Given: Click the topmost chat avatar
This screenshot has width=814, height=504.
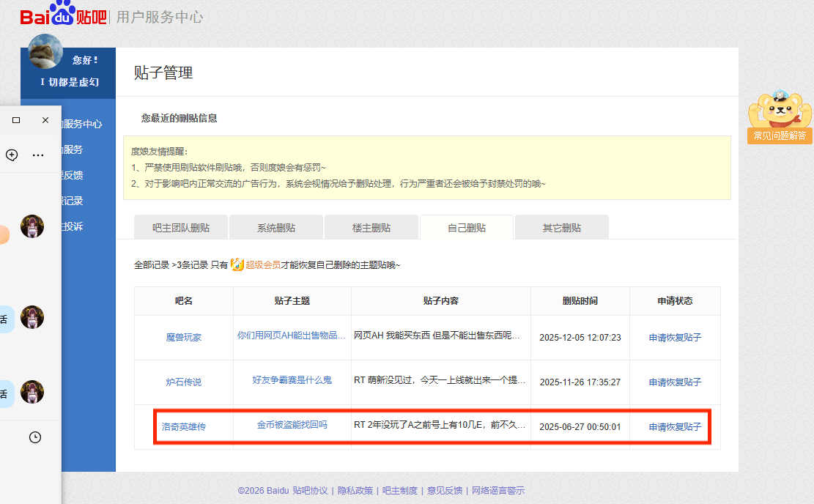Looking at the screenshot, I should click(32, 226).
